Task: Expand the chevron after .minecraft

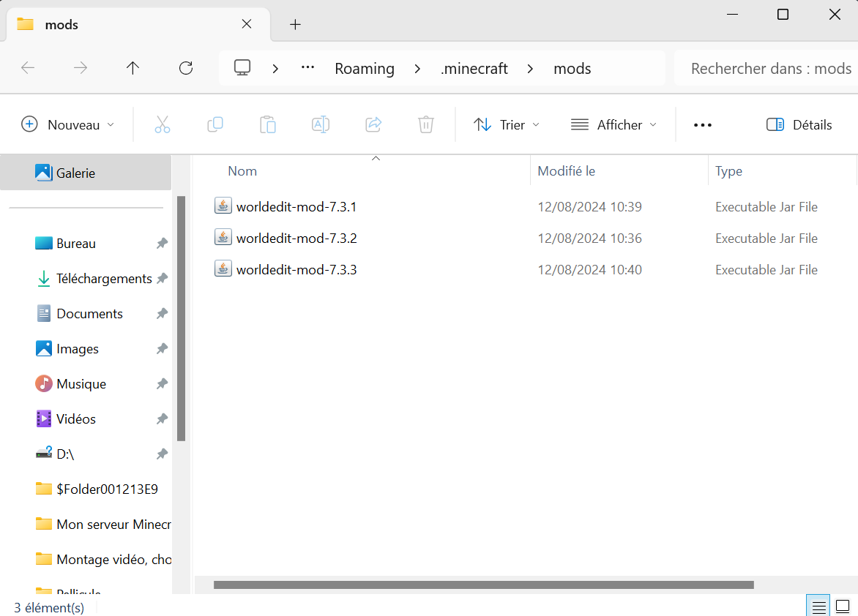Action: [x=530, y=68]
